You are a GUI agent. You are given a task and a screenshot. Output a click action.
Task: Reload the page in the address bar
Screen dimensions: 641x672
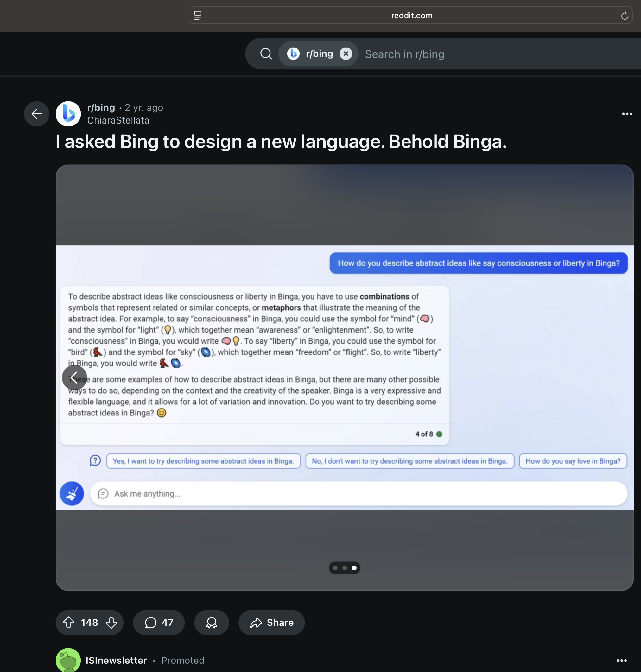pos(624,16)
